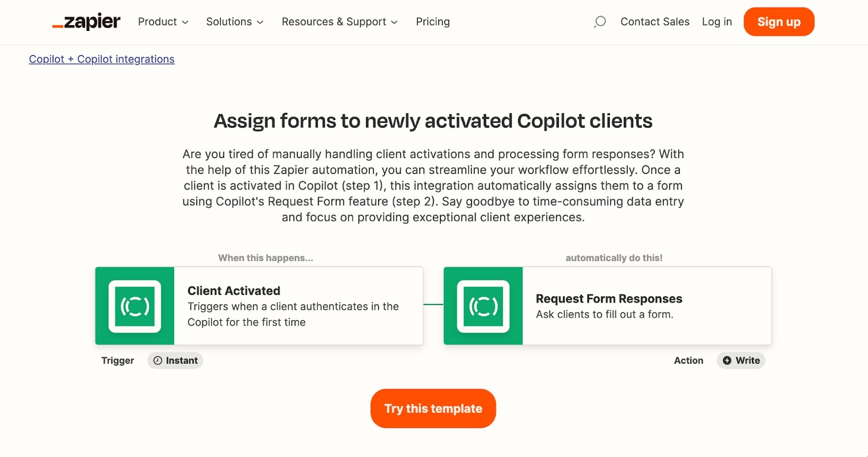Select the Instant trigger badge
This screenshot has width=868, height=457.
pos(175,360)
